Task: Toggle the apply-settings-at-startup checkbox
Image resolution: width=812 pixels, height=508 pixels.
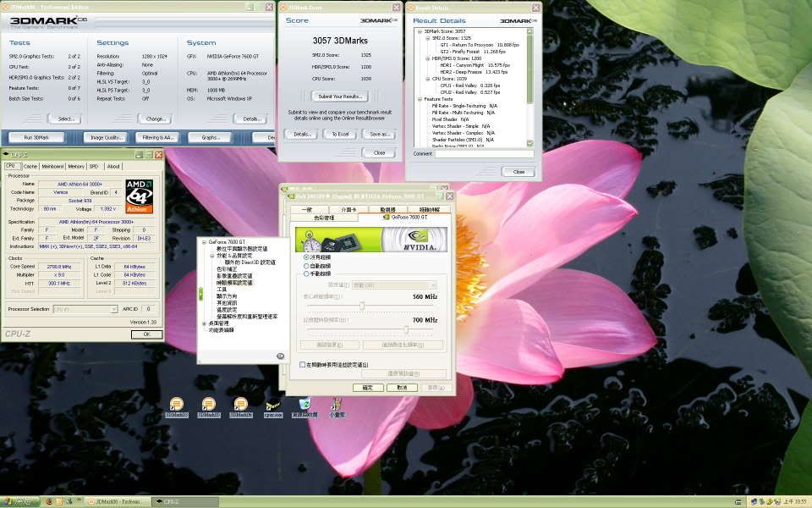Action: (303, 364)
